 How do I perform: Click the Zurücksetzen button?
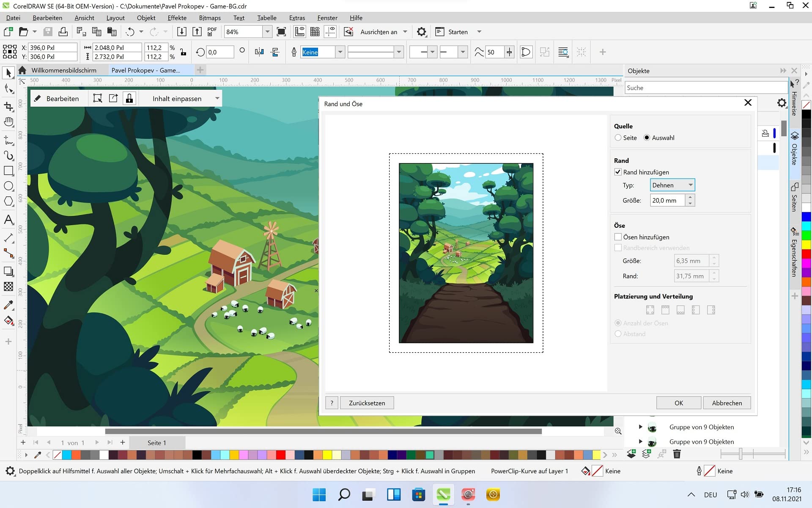tap(367, 403)
